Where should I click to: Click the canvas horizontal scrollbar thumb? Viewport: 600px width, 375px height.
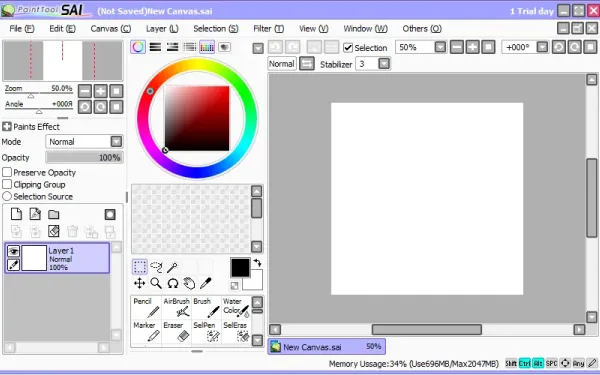tap(427, 329)
